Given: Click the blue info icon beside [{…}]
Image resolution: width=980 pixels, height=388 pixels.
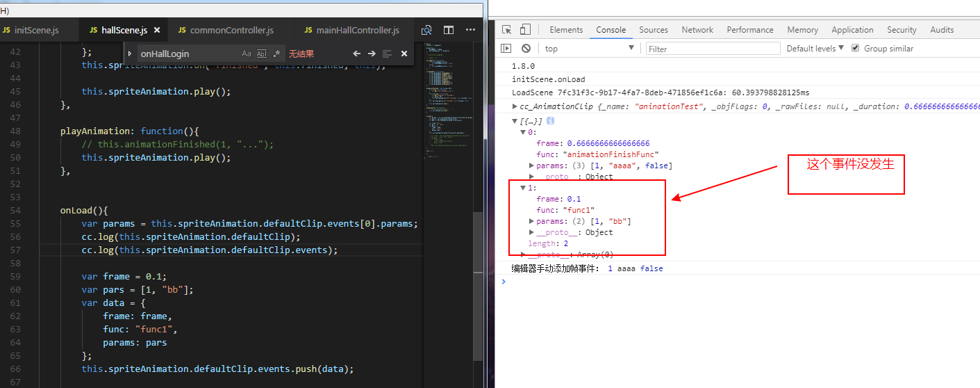Looking at the screenshot, I should [550, 120].
